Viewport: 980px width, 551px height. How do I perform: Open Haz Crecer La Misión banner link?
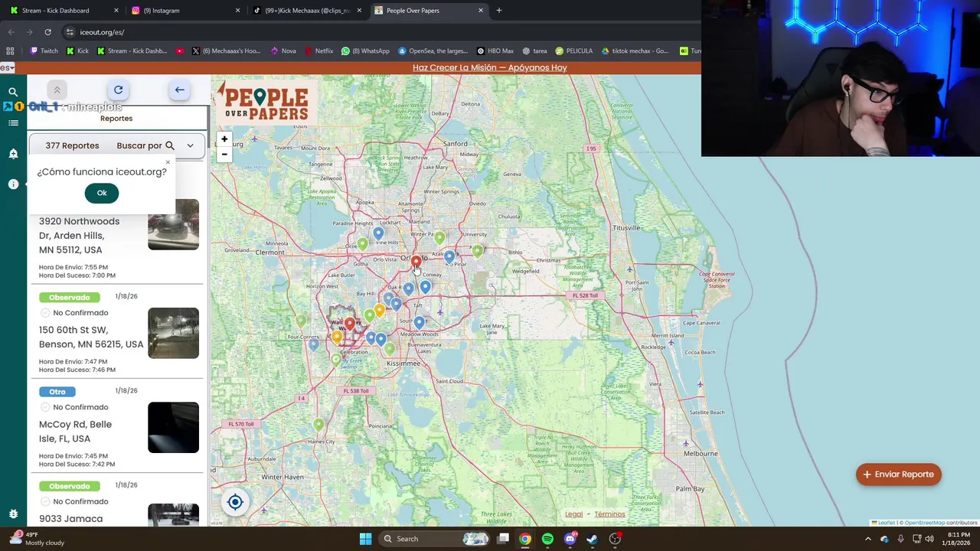[490, 67]
